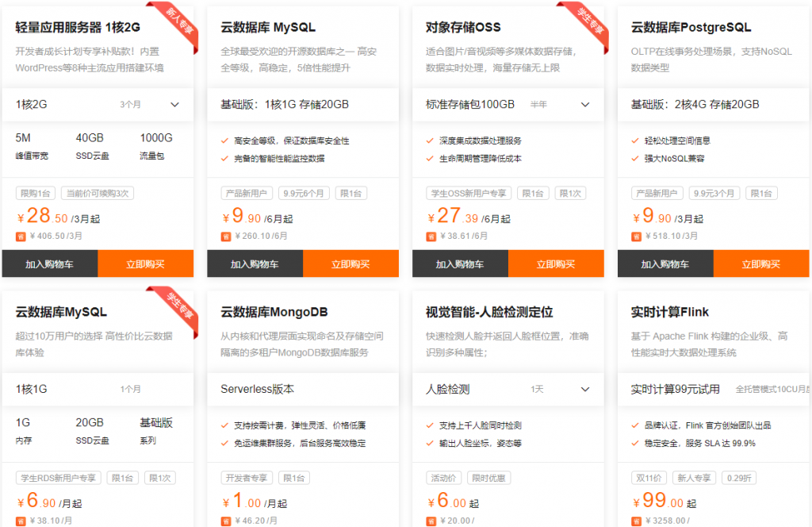Click the 0.29折 tag
The width and height of the screenshot is (812, 527).
pos(739,478)
